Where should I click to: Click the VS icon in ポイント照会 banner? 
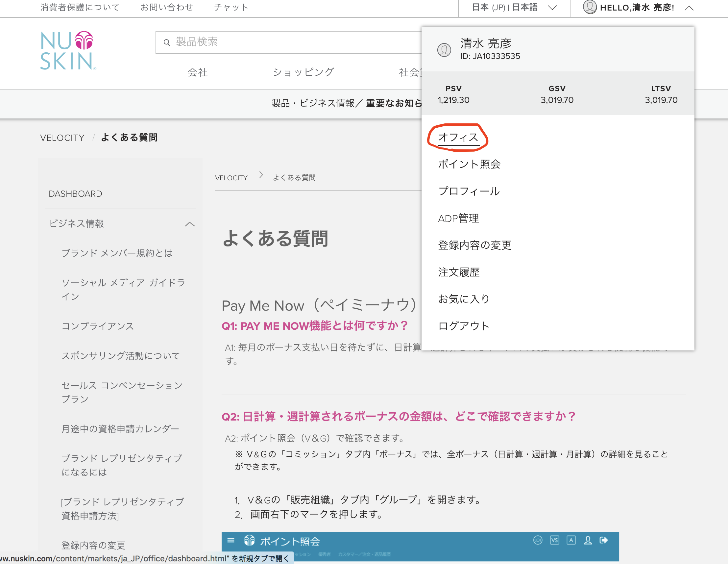coord(554,540)
